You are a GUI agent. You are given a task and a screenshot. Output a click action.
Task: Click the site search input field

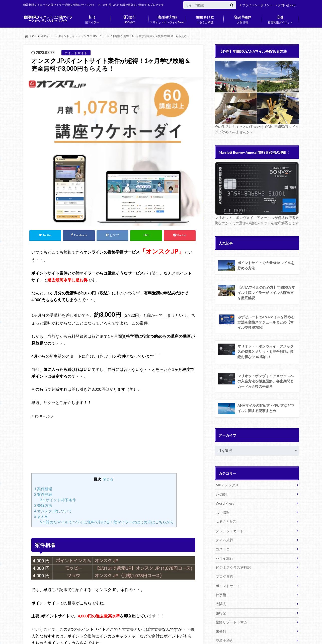point(206,5)
